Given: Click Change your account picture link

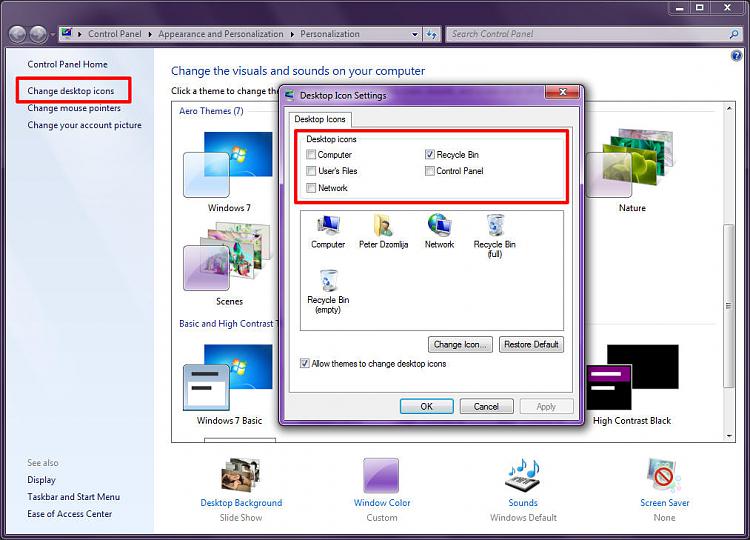Looking at the screenshot, I should [84, 125].
